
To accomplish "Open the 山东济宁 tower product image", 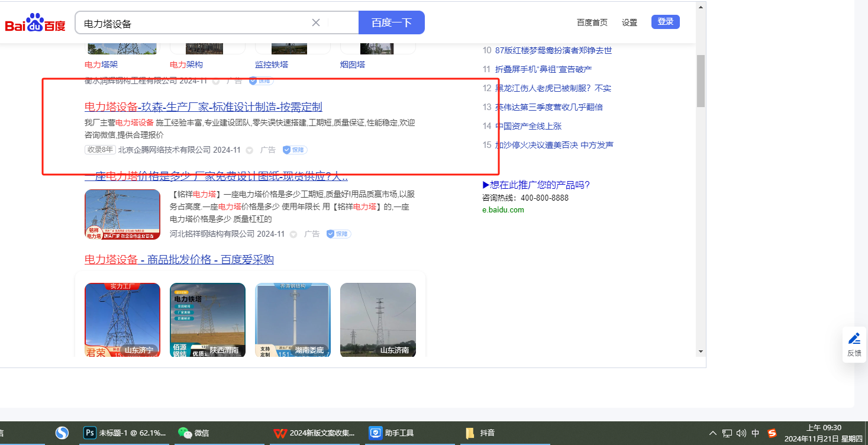I will [x=122, y=320].
